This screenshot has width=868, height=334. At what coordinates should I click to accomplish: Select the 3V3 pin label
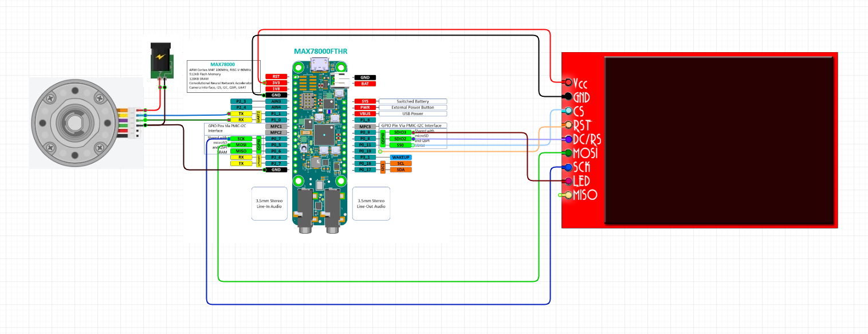pyautogui.click(x=276, y=82)
